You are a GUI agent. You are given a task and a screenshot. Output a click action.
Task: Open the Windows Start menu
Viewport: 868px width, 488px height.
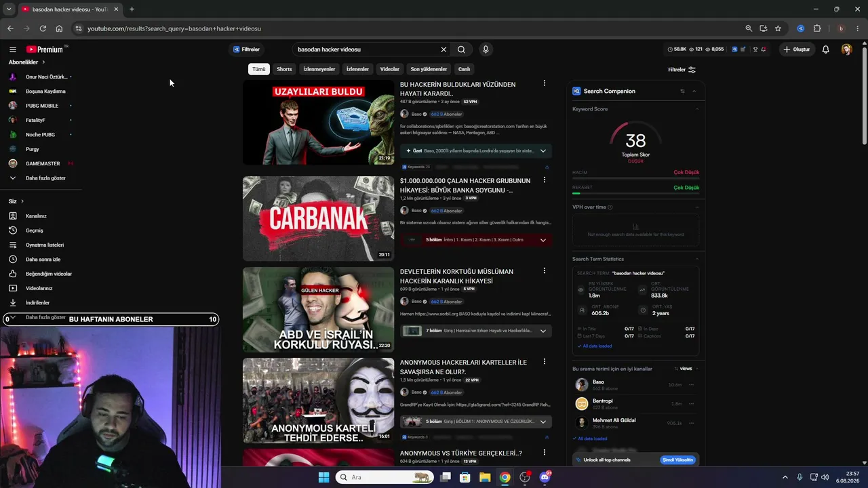(323, 477)
